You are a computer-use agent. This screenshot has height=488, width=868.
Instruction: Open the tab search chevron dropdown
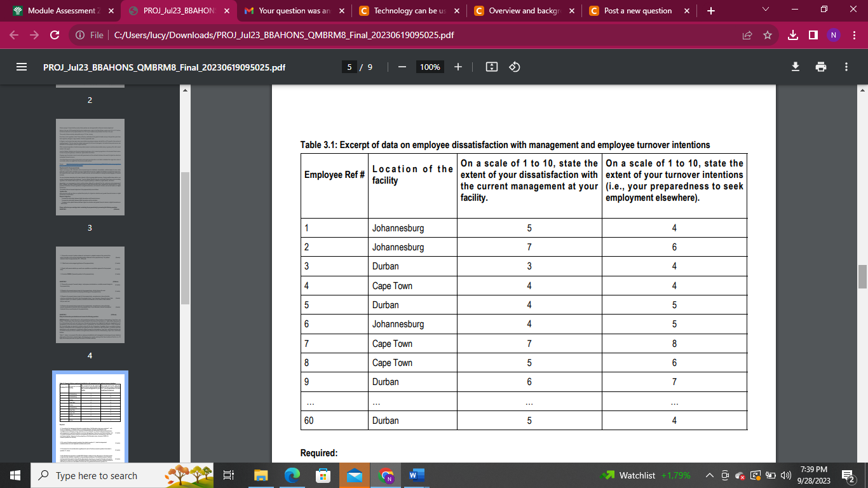click(764, 10)
